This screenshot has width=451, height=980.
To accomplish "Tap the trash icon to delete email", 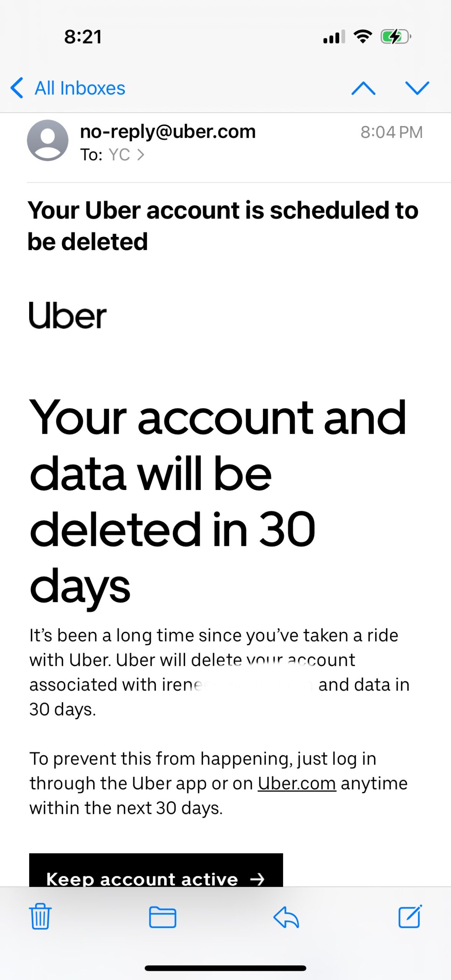I will [x=40, y=916].
